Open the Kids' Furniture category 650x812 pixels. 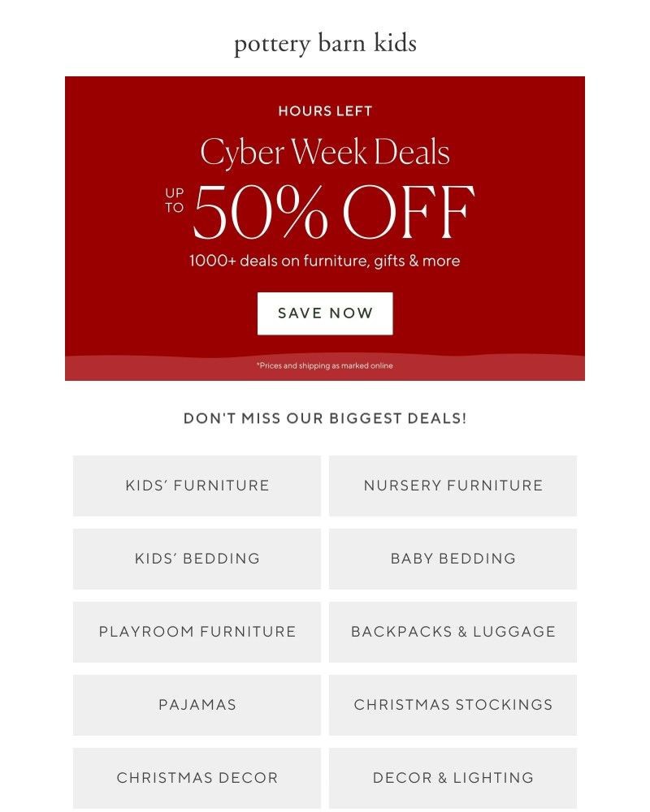196,486
